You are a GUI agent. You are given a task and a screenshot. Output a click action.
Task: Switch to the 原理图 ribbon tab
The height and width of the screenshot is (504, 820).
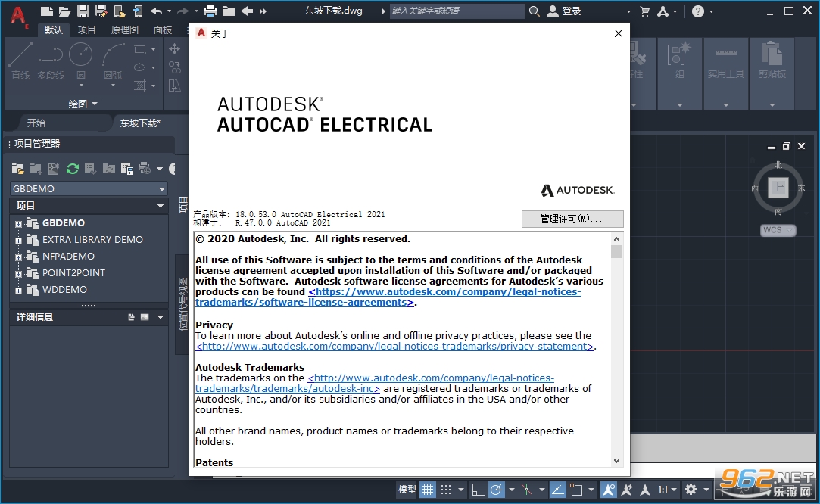[125, 30]
